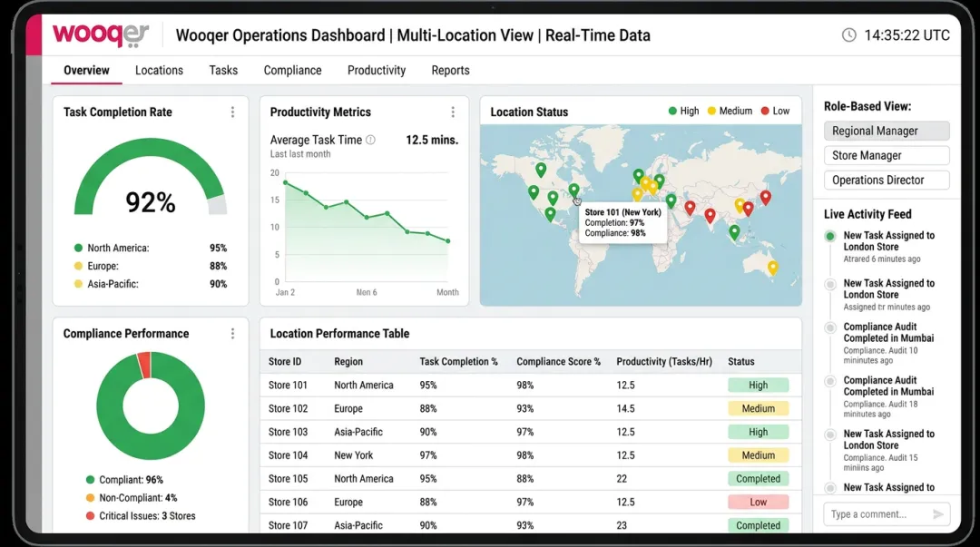This screenshot has height=547, width=980.
Task: Select the yellow map pin in Australia
Action: pos(772,269)
